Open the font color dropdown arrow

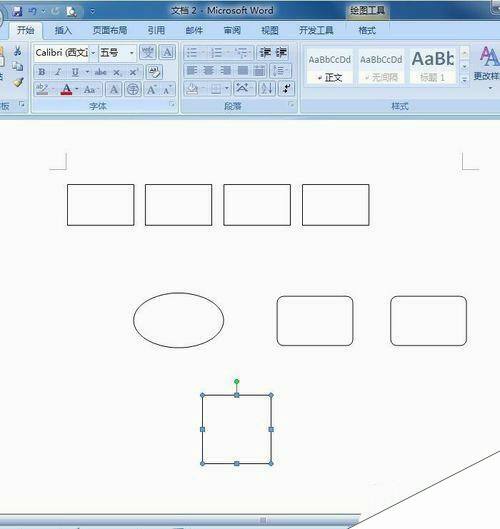pos(77,89)
